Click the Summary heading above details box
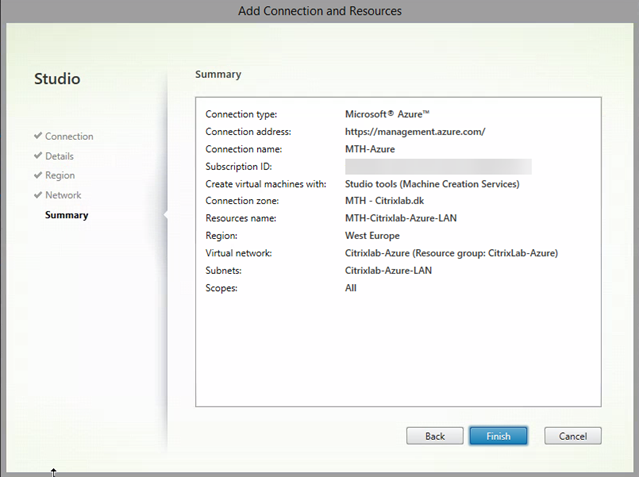Screen dimensions: 639x477 [x=218, y=74]
